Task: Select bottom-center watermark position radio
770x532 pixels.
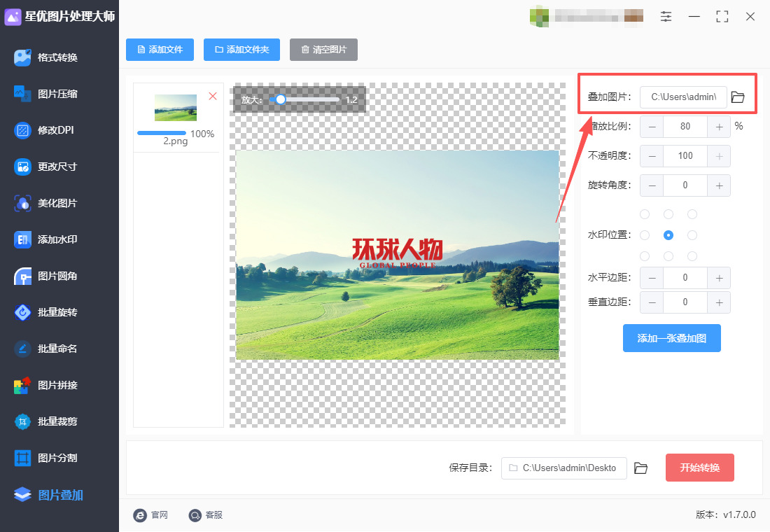Action: click(668, 256)
